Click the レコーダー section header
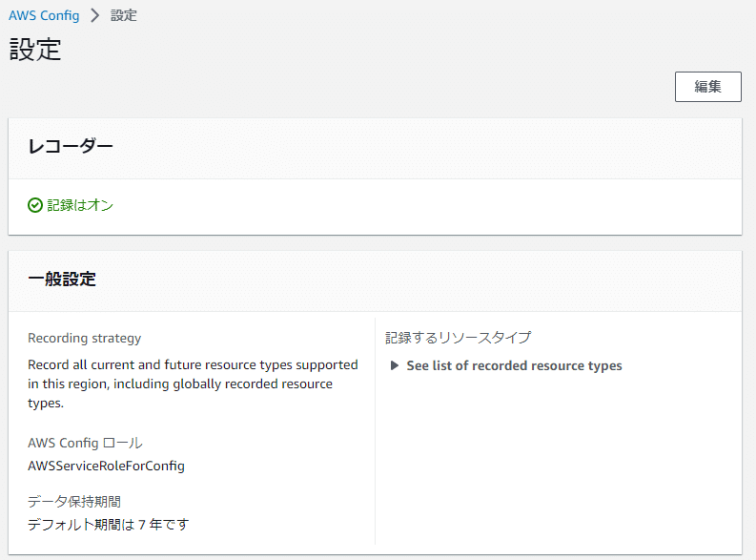756x560 pixels. (71, 146)
